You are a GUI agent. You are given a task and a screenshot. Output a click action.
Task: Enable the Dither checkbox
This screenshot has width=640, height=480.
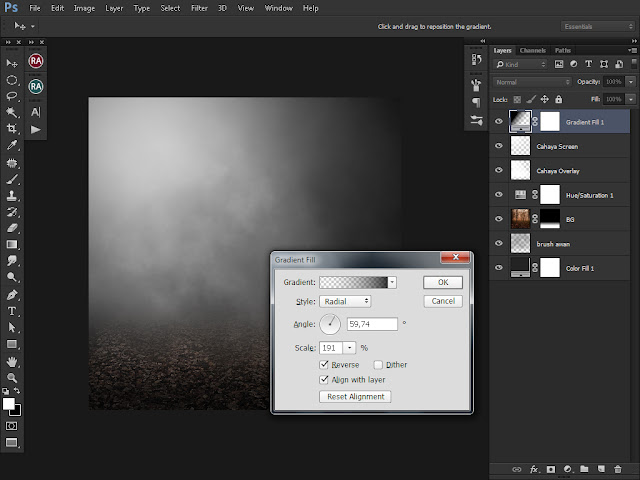click(378, 364)
